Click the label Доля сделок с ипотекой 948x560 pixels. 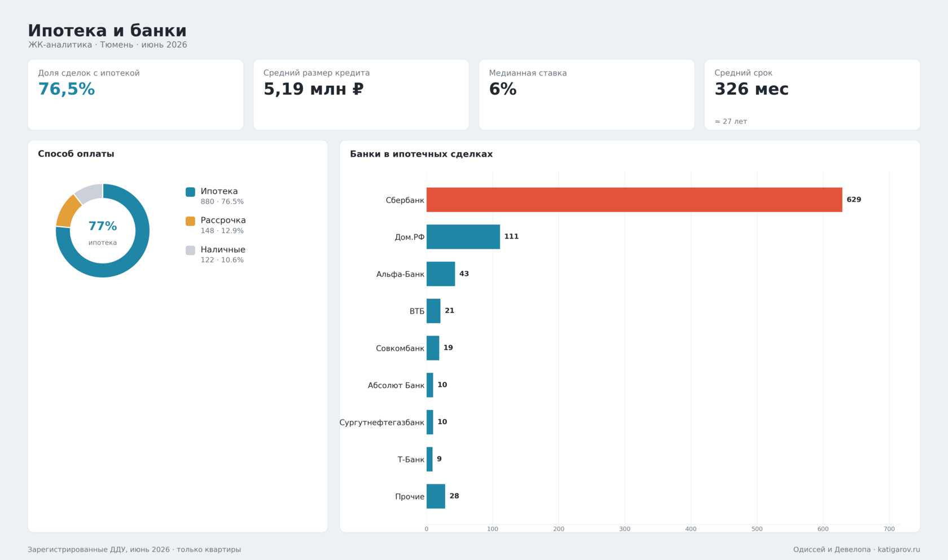tap(89, 73)
